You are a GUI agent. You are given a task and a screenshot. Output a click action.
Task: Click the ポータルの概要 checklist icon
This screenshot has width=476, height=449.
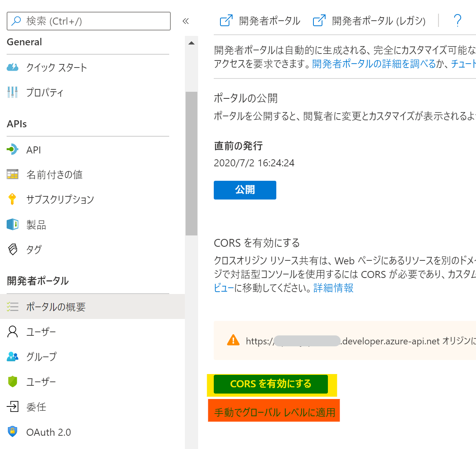click(13, 307)
